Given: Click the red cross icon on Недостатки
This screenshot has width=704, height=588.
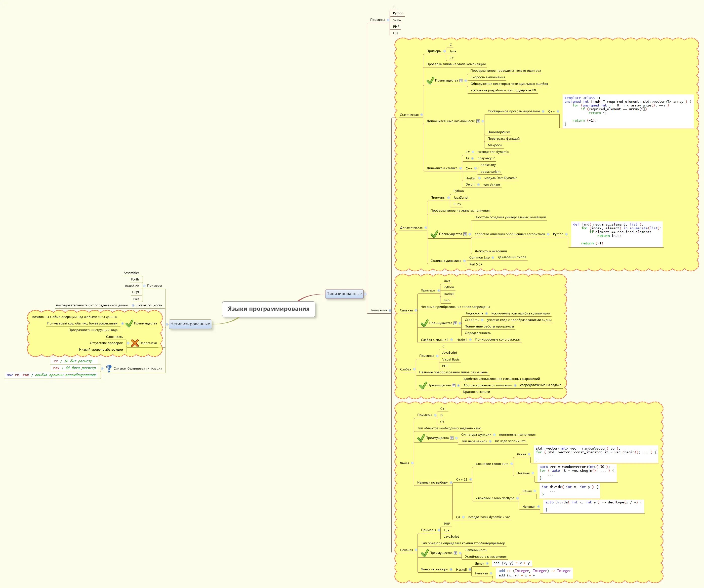Looking at the screenshot, I should [x=135, y=343].
